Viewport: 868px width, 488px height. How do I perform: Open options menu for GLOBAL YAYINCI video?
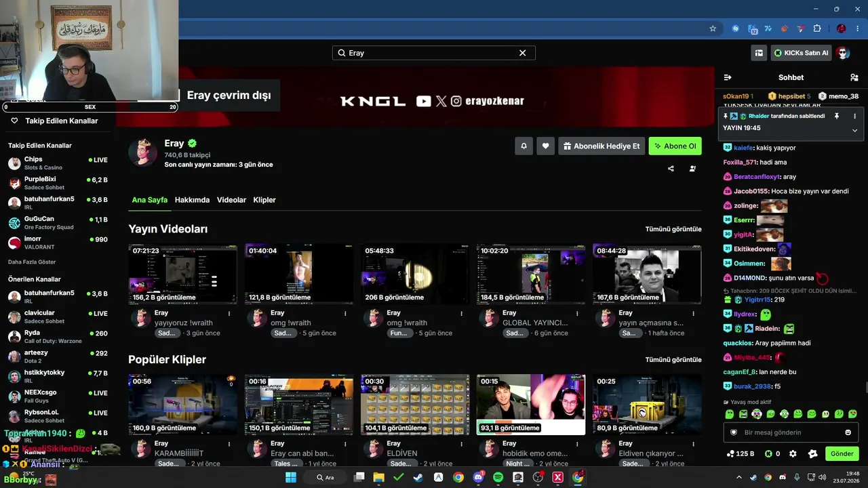pos(577,313)
